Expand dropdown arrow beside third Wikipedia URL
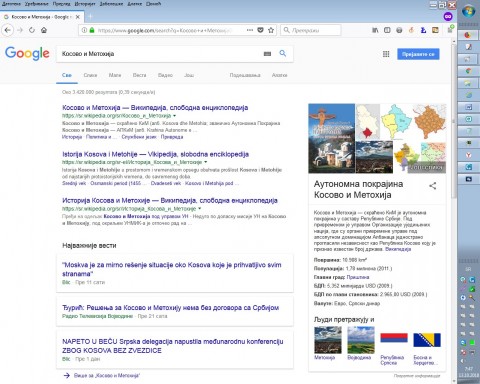The width and height of the screenshot is (480, 384). pos(199,209)
